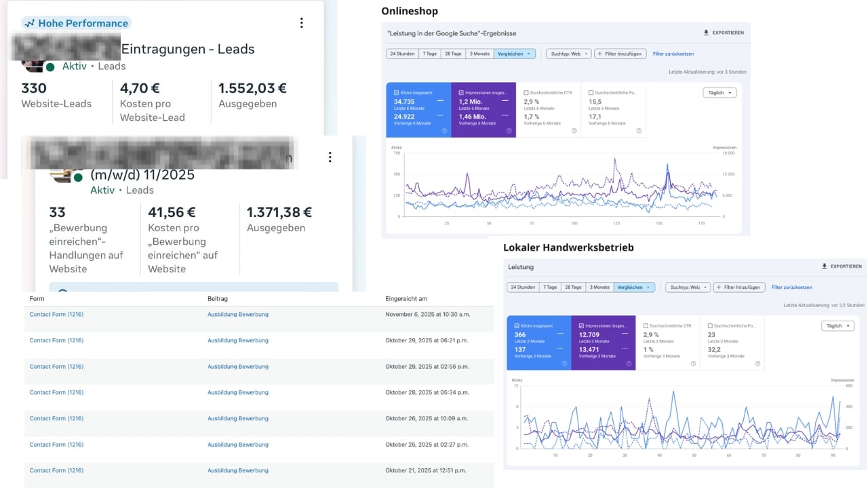This screenshot has width=868, height=488.
Task: Open Contact Form link submitted November 6, 2025
Action: (56, 314)
